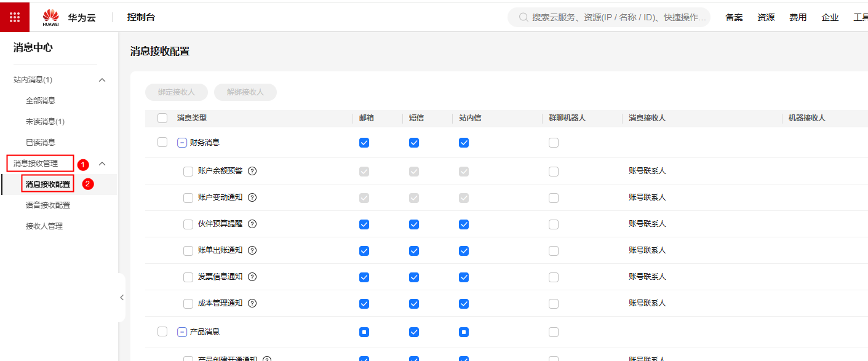The width and height of the screenshot is (868, 361).
Task: Open 语音接收配置 in the sidebar
Action: pos(48,205)
